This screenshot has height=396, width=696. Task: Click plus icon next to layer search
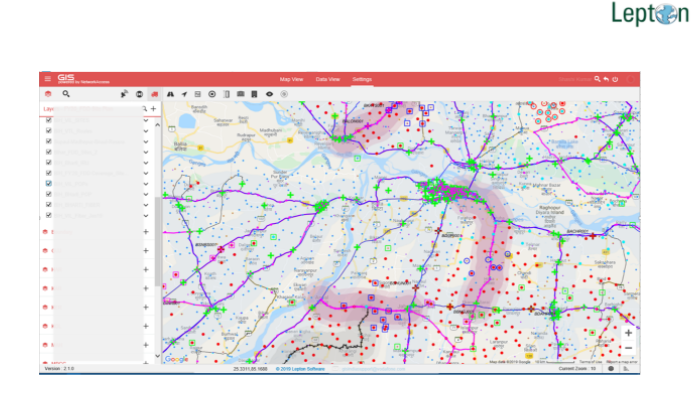[x=154, y=109]
